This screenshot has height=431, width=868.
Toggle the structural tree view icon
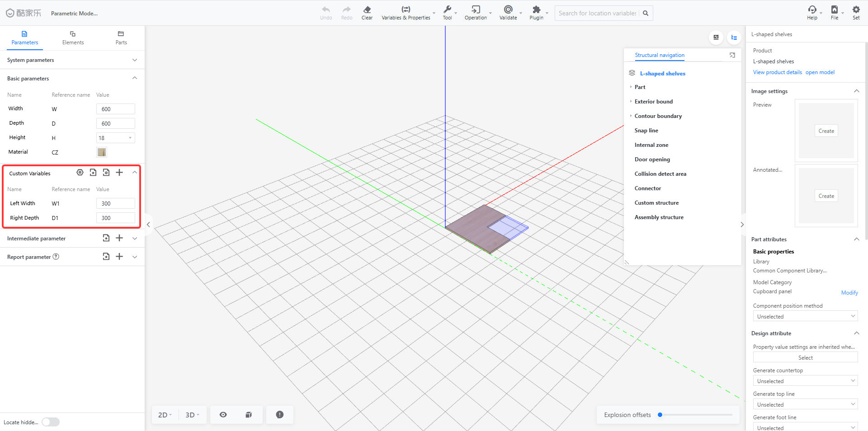pyautogui.click(x=734, y=37)
